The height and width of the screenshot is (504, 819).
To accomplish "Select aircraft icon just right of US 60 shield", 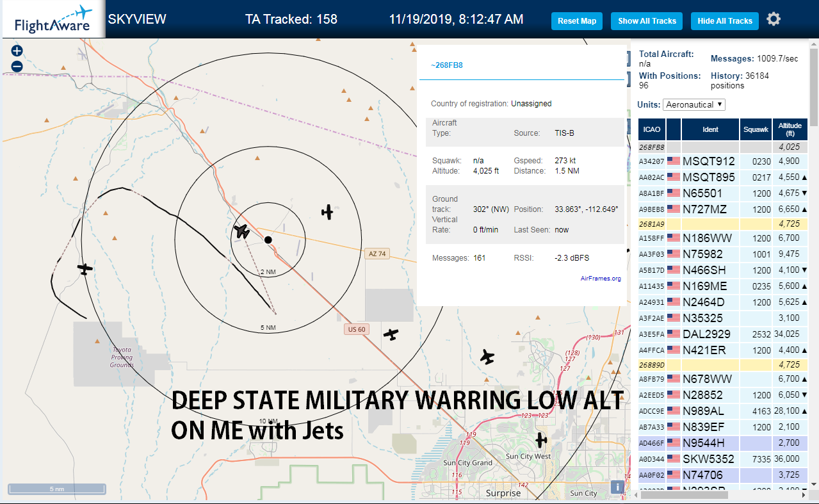I will point(391,334).
